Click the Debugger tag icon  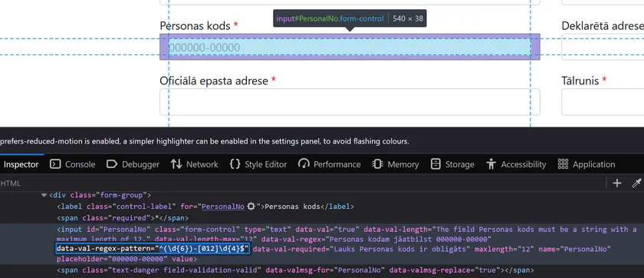(x=112, y=164)
